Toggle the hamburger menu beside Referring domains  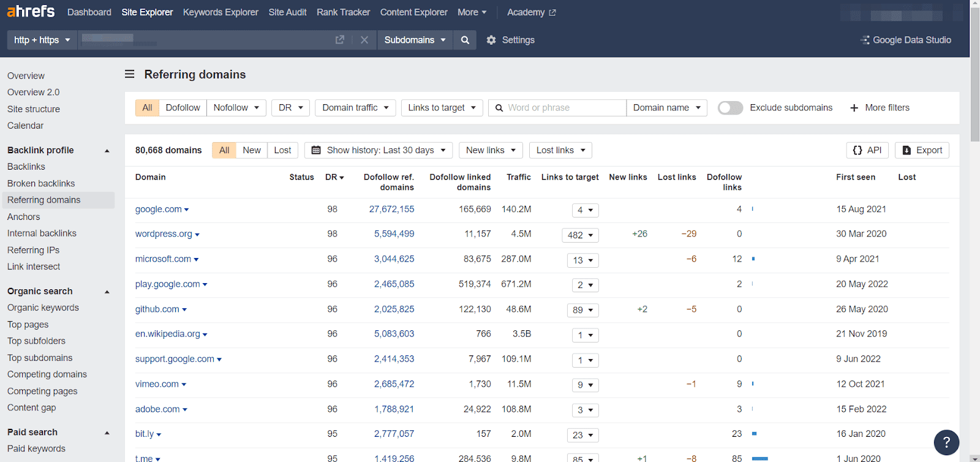(130, 74)
